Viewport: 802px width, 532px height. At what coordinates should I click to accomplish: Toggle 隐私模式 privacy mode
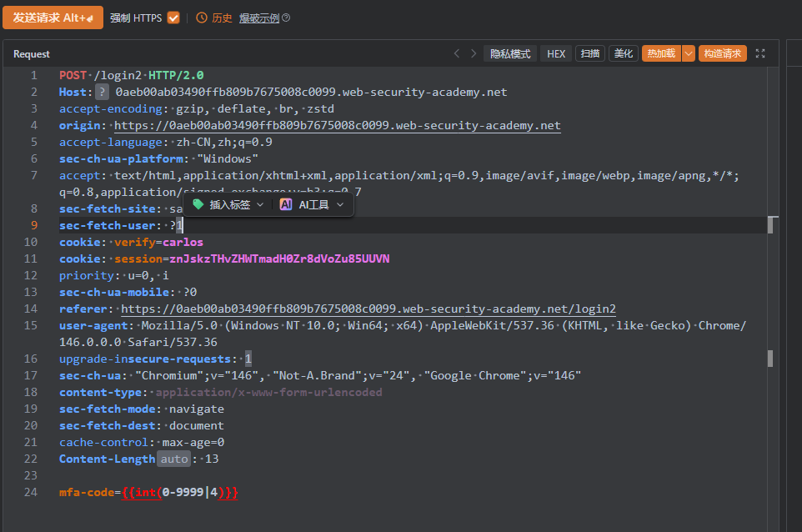(510, 53)
